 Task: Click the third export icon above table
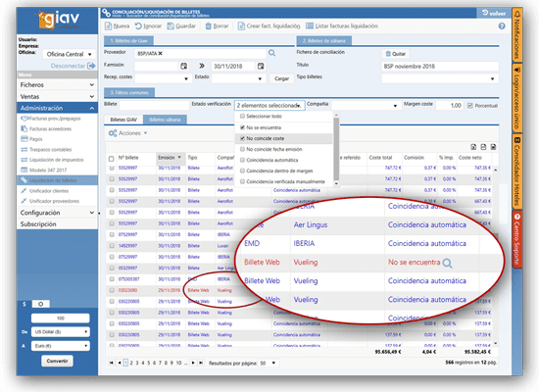tap(493, 147)
